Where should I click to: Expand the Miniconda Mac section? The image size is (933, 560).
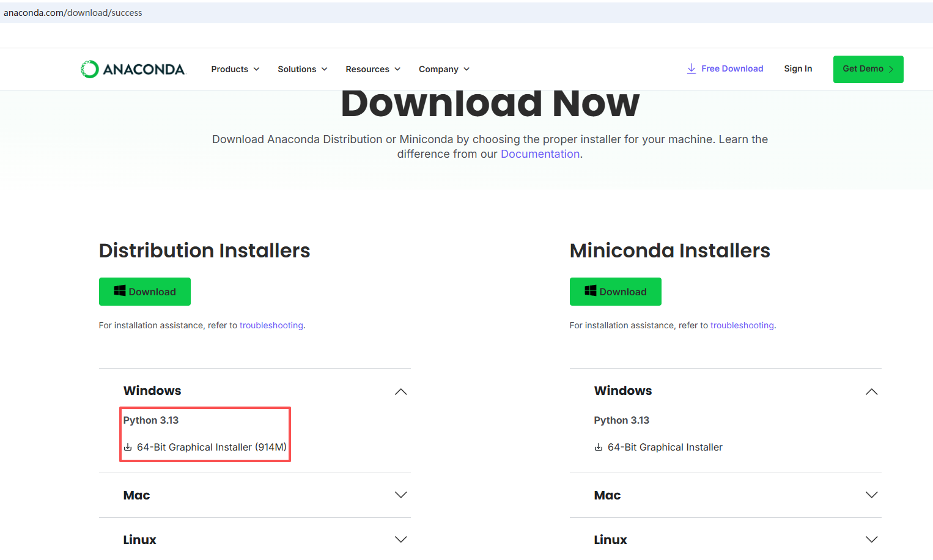(726, 495)
